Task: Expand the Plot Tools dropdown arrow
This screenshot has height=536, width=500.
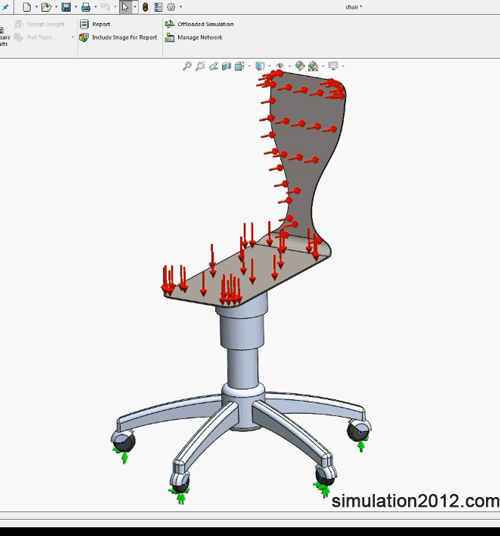Action: pos(73,37)
